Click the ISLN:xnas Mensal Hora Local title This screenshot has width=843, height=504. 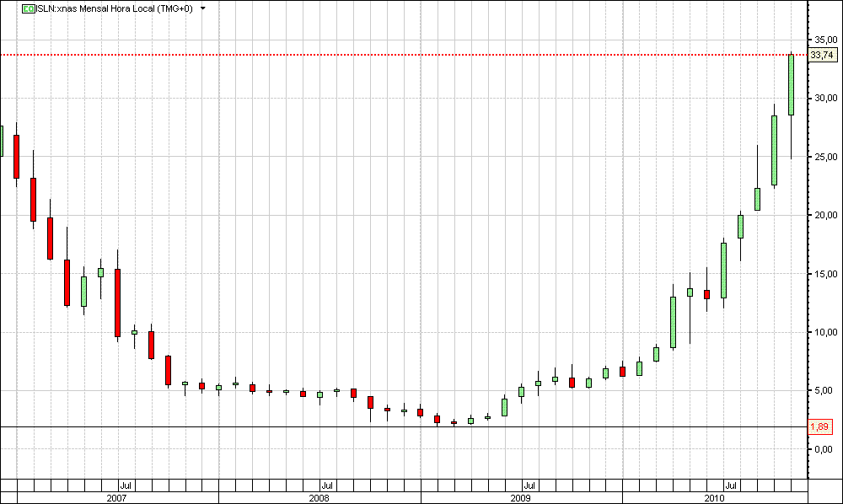pos(115,8)
